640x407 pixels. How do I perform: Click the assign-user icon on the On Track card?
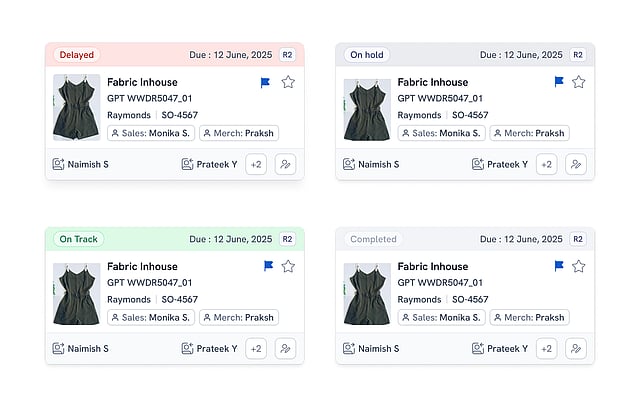(286, 348)
